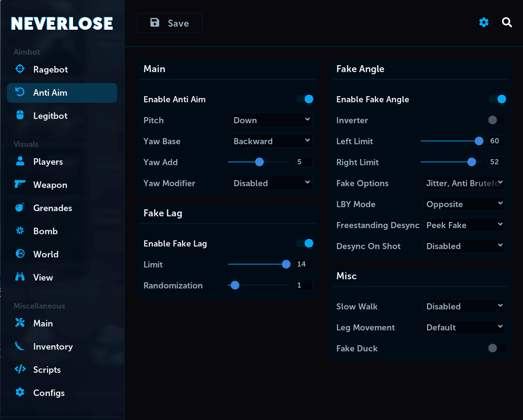Toggle the Enable Fake Angle switch
Viewport: 523px width, 420px height.
(498, 99)
